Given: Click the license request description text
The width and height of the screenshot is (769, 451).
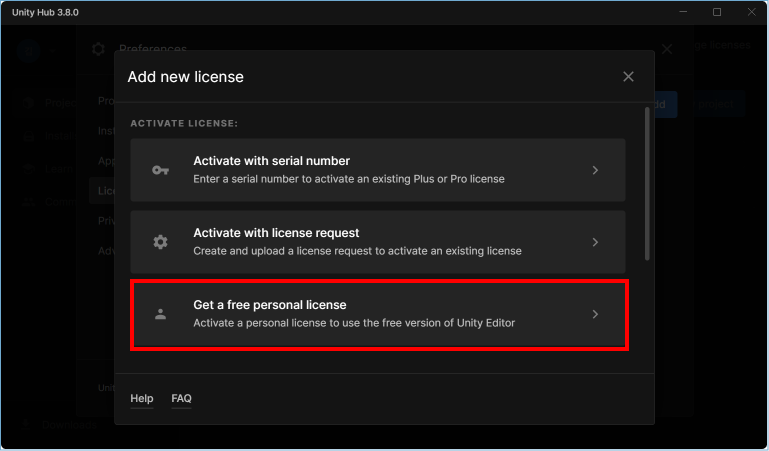Looking at the screenshot, I should point(357,251).
